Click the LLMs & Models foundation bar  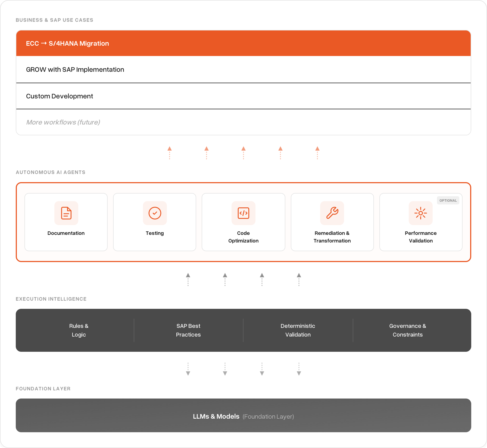[243, 416]
